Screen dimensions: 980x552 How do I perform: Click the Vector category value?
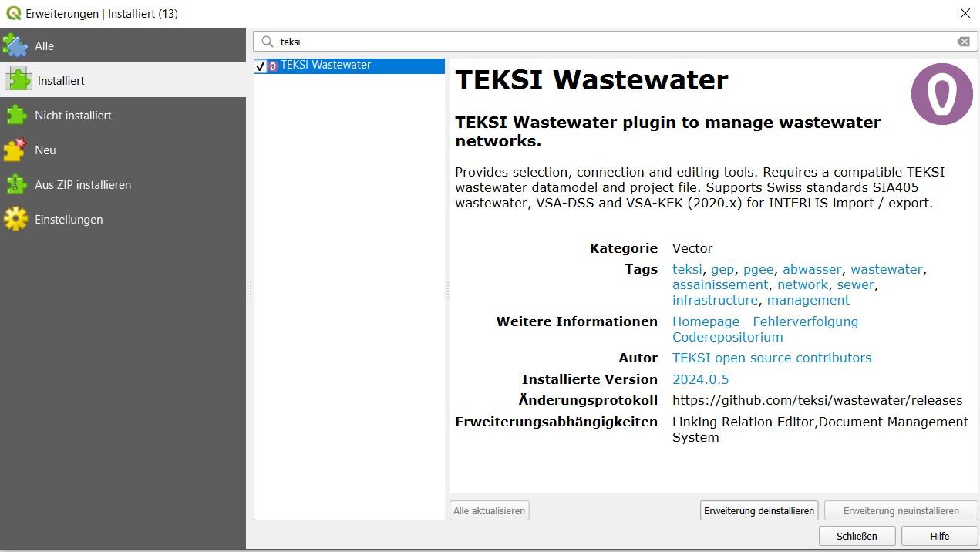point(692,248)
